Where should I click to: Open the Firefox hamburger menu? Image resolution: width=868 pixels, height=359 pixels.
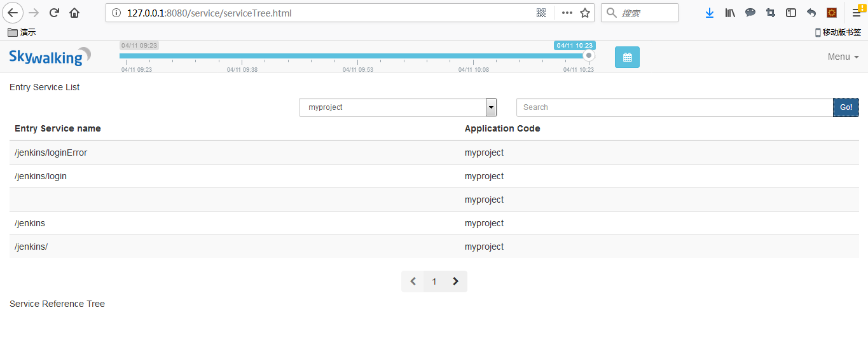(x=857, y=13)
